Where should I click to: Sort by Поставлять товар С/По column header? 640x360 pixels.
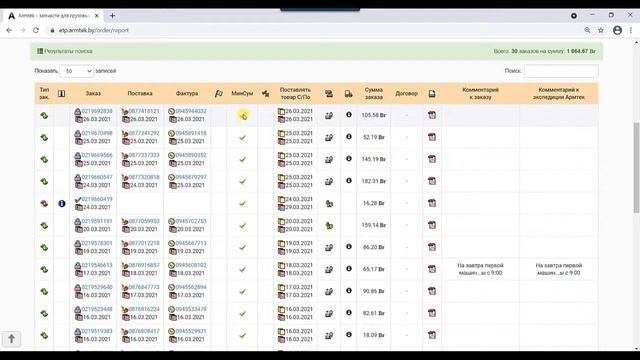pos(295,93)
